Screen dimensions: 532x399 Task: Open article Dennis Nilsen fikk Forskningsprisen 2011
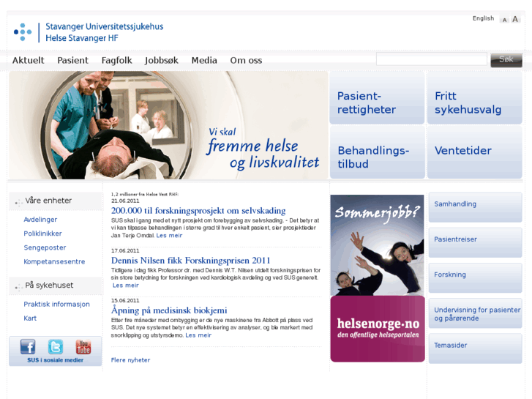(x=191, y=261)
